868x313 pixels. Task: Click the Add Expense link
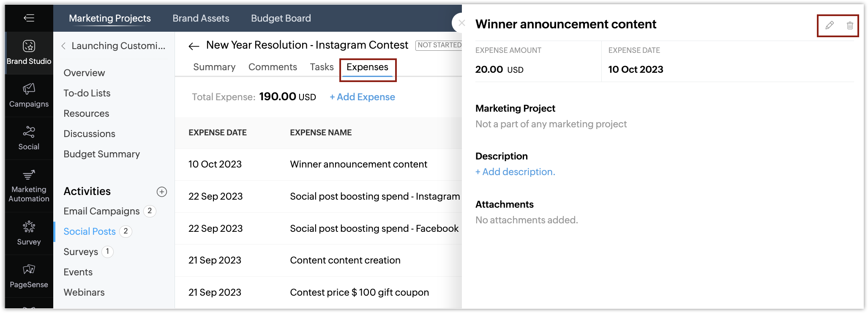pos(362,97)
